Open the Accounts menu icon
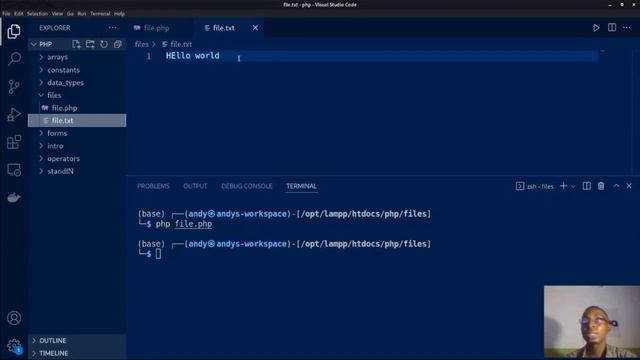Screen dimensions: 640x360 click(x=14, y=318)
